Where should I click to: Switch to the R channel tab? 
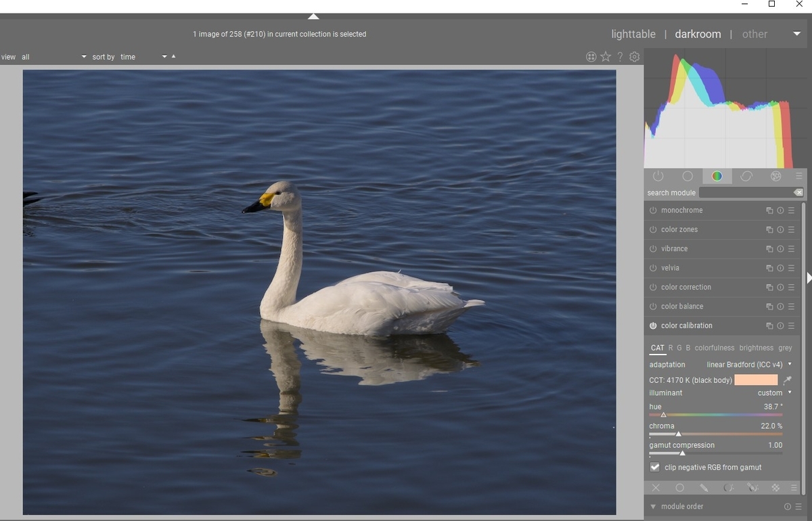pyautogui.click(x=671, y=348)
